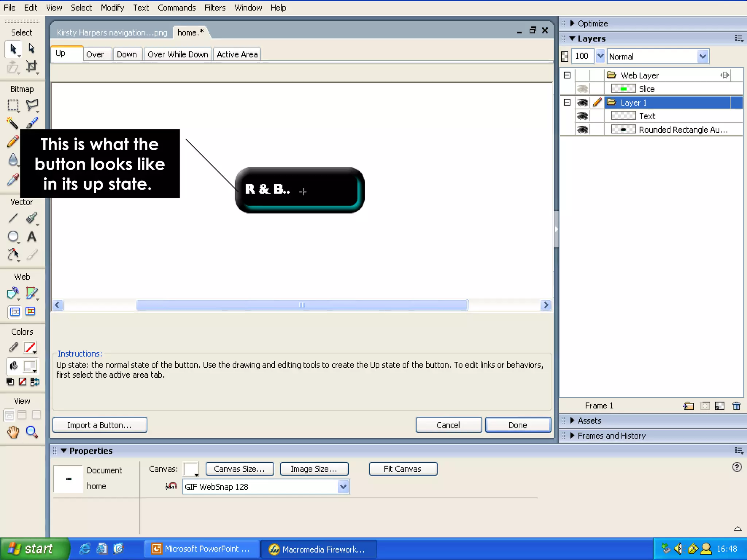
Task: Hide the Rounded Rectangle layer eye
Action: click(x=582, y=129)
